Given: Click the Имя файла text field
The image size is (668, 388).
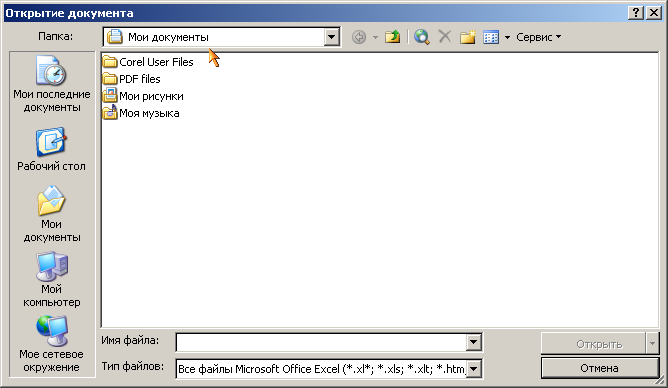Looking at the screenshot, I should pyautogui.click(x=322, y=342).
